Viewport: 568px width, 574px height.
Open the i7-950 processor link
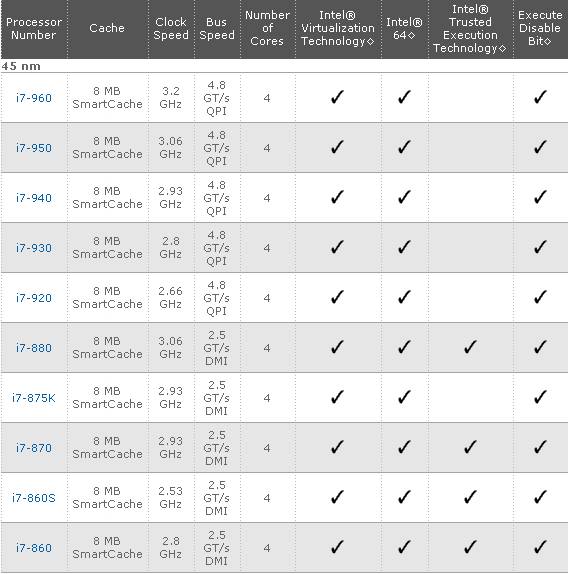coord(34,148)
